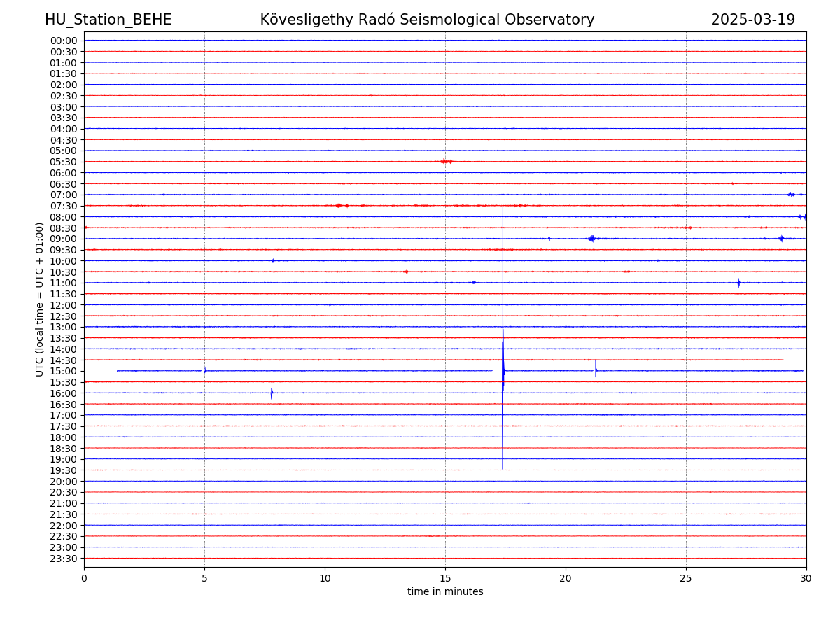Click the 11:30 trace time label

click(x=64, y=294)
